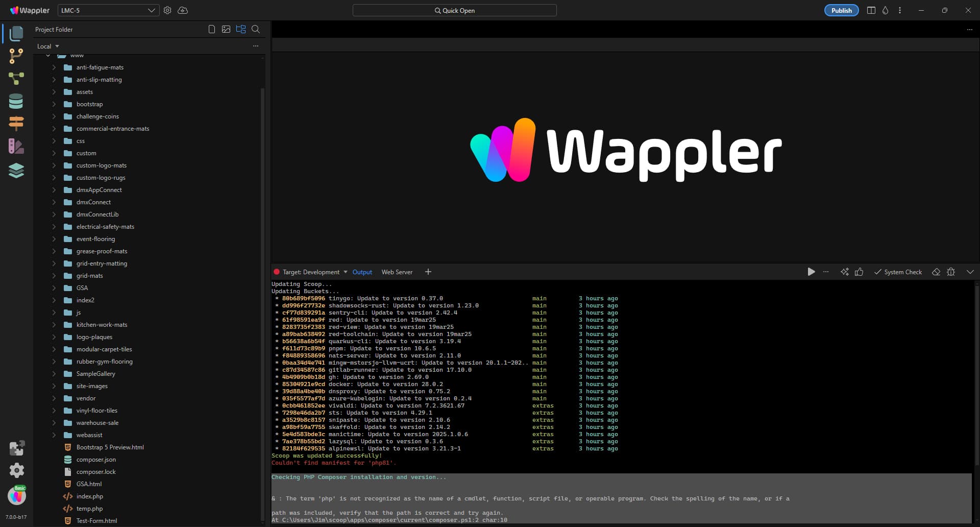Click the Publish button
The height and width of the screenshot is (527, 980).
(841, 10)
